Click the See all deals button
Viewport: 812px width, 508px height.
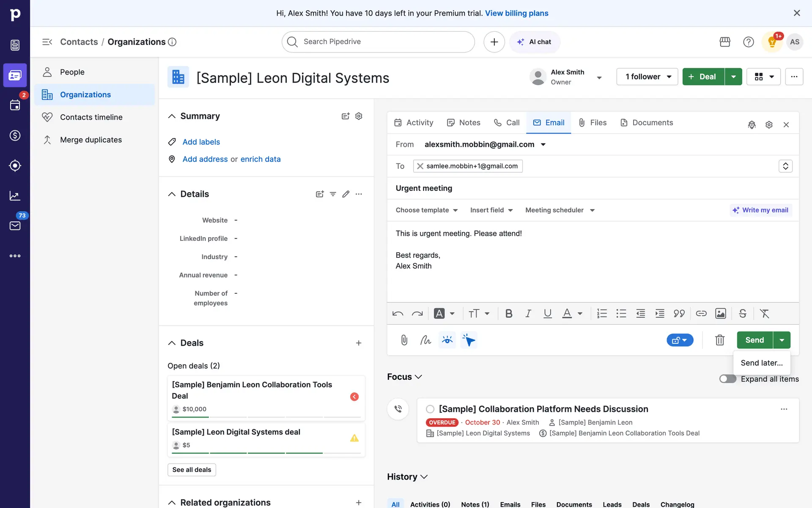[192, 469]
